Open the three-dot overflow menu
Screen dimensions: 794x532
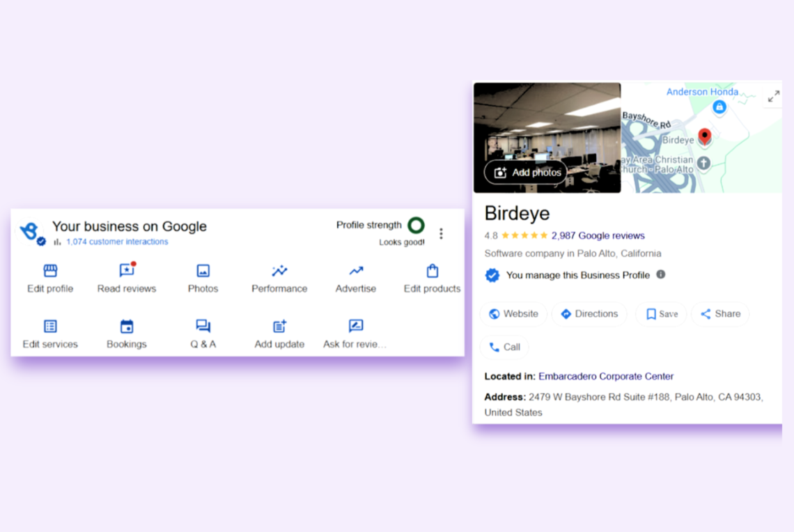click(x=441, y=233)
